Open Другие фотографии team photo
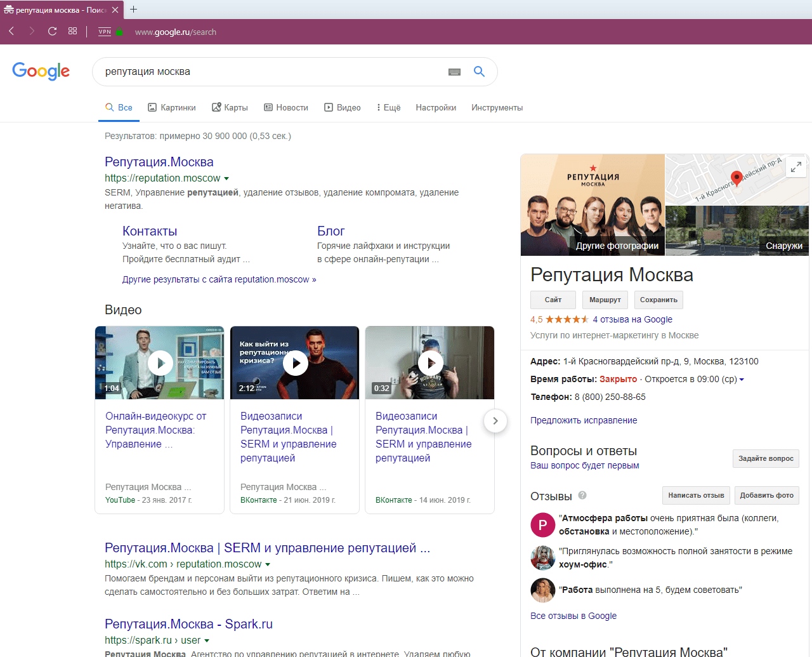 coord(593,204)
